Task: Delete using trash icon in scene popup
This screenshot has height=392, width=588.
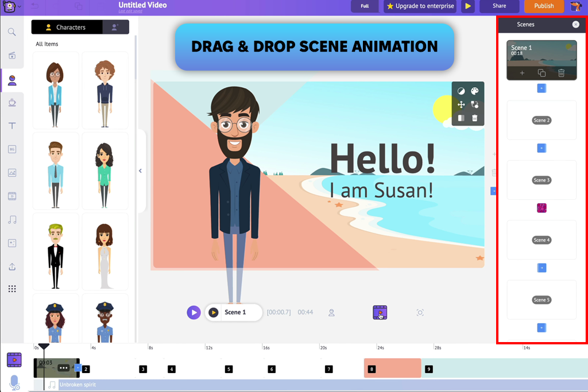Action: (x=475, y=118)
